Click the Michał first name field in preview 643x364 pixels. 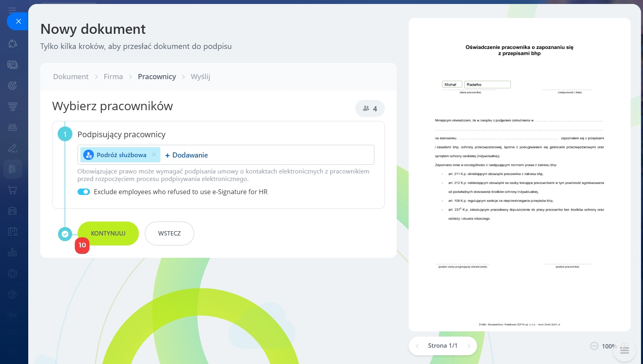click(452, 84)
